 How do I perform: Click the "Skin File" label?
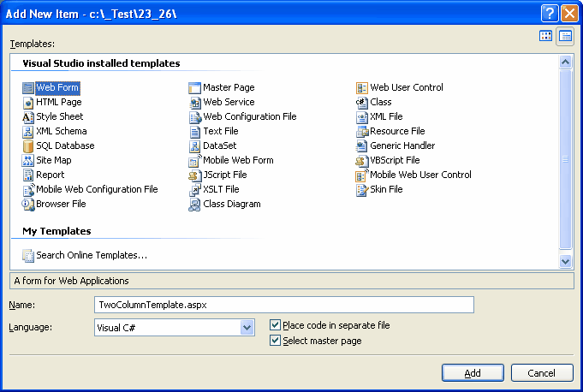tap(386, 189)
